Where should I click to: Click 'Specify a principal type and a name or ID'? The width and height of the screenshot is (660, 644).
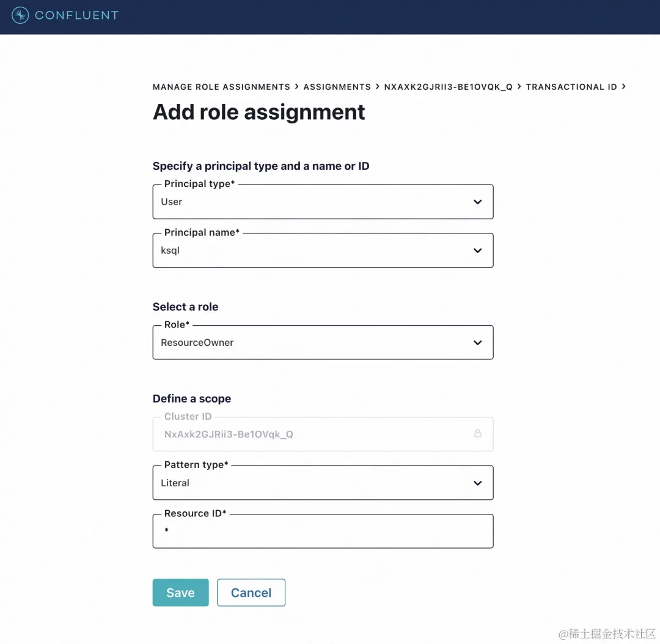261,166
